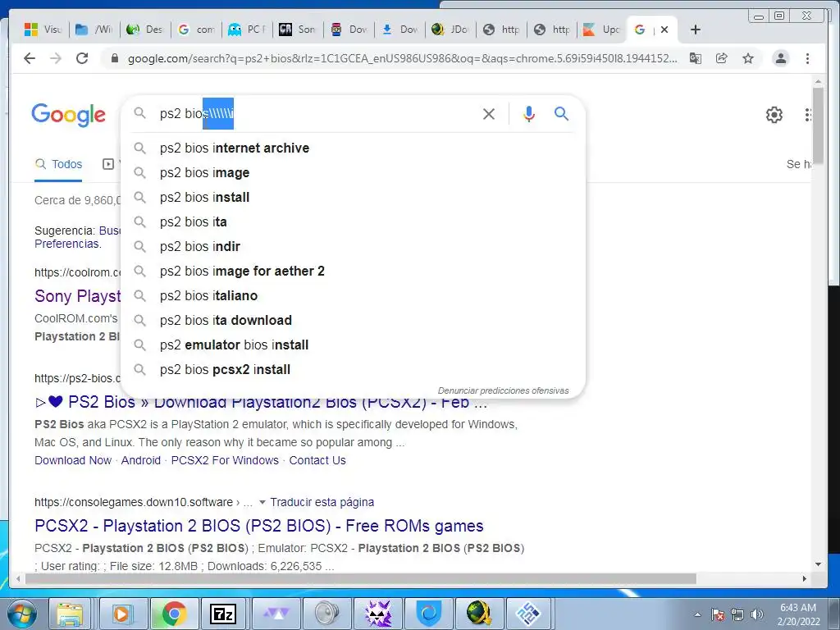Open the PCSX2 For Windows sitelink
This screenshot has width=840, height=630.
tap(225, 460)
